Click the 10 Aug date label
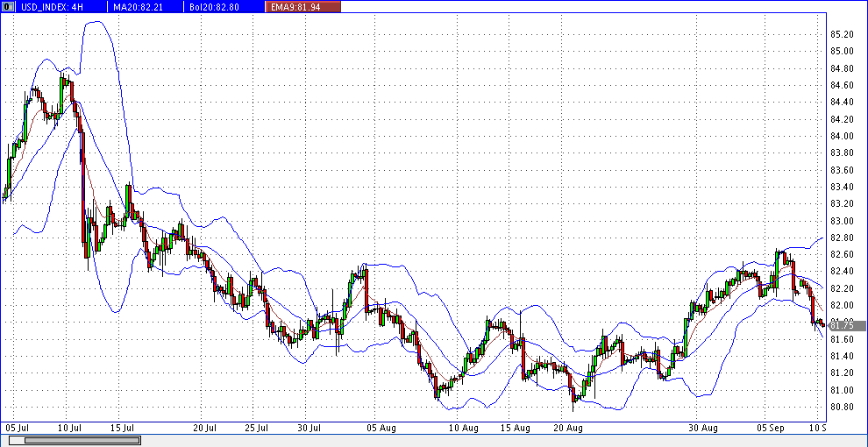Viewport: 868px width, 447px height. (463, 428)
